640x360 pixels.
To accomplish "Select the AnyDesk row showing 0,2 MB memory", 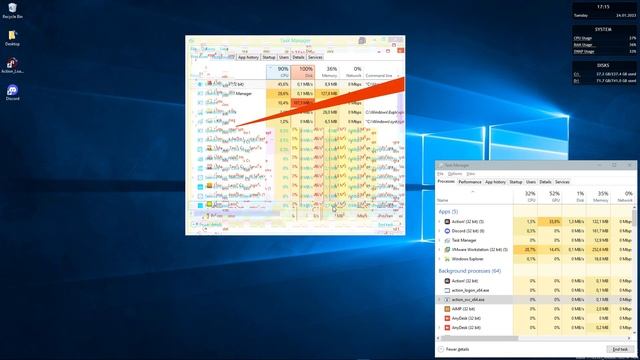I will click(x=534, y=327).
